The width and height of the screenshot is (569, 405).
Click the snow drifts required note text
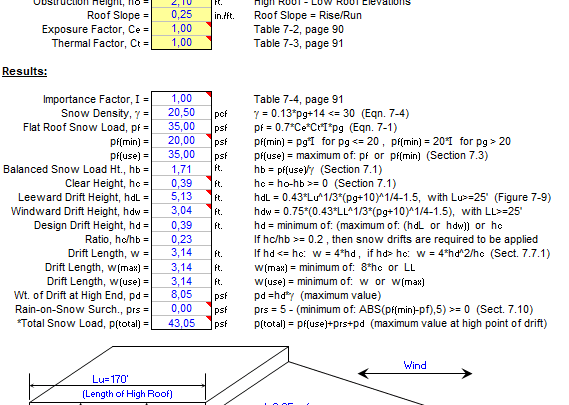396,240
